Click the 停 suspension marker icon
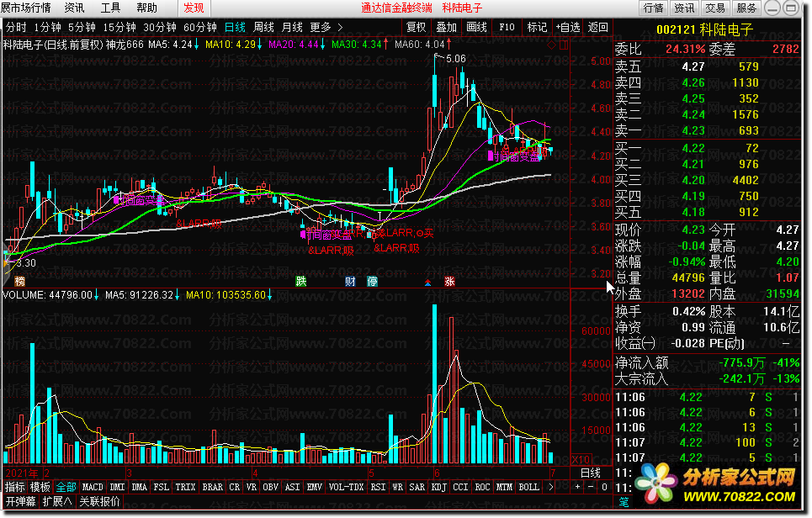 (x=372, y=281)
